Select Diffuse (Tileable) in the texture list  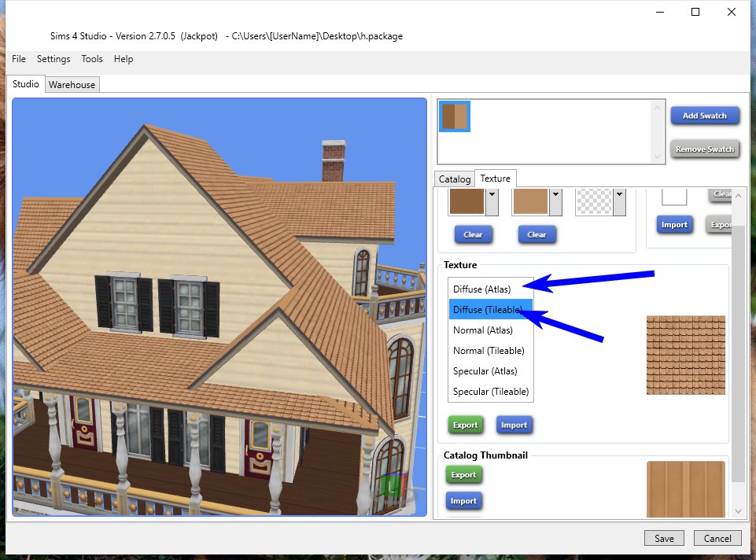click(490, 309)
